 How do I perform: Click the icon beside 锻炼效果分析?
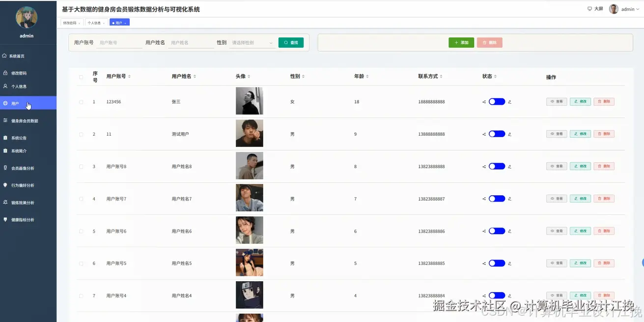click(x=5, y=202)
